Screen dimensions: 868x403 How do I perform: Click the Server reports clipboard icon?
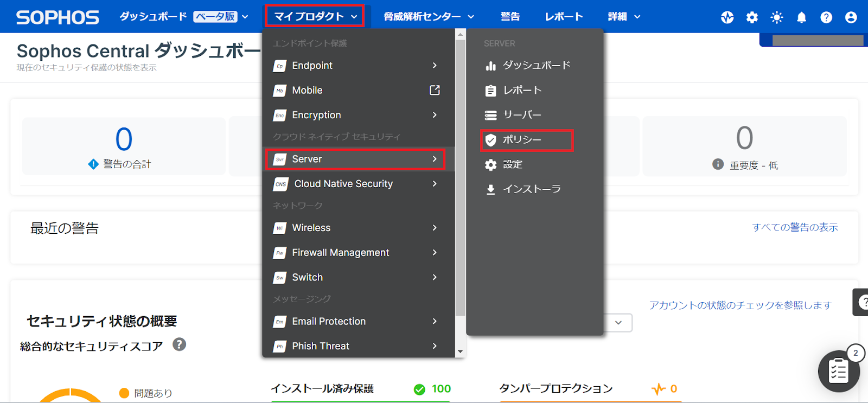point(491,91)
